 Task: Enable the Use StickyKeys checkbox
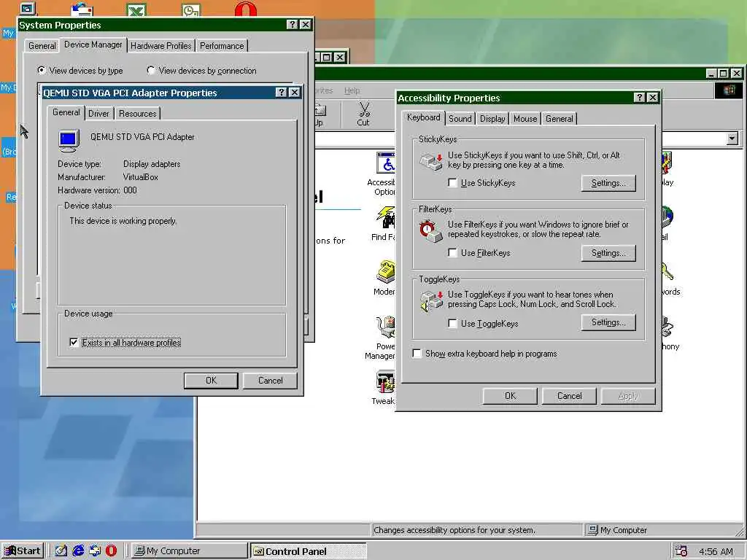(452, 183)
